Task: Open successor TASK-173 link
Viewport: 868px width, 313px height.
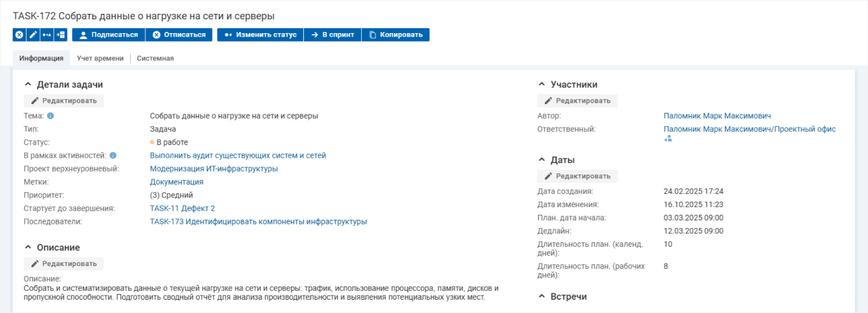Action: click(x=258, y=222)
